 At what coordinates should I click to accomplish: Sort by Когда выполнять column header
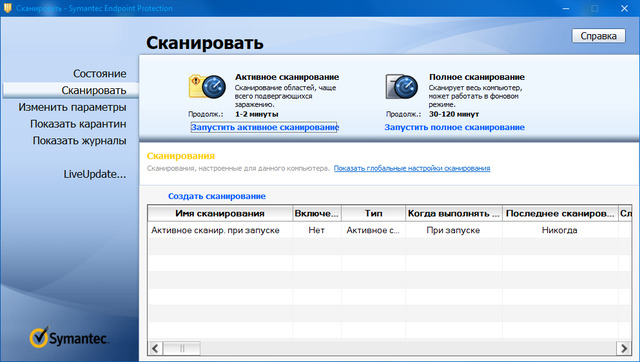(x=454, y=213)
